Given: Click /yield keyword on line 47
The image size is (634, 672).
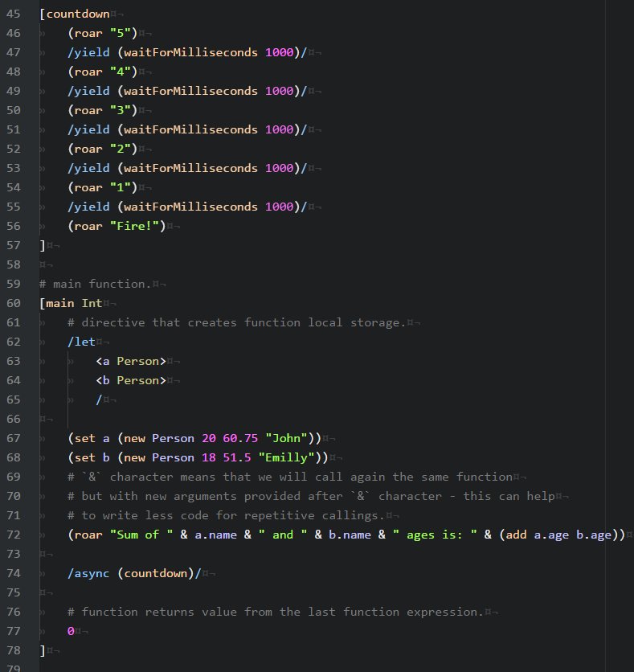Looking at the screenshot, I should click(x=88, y=52).
